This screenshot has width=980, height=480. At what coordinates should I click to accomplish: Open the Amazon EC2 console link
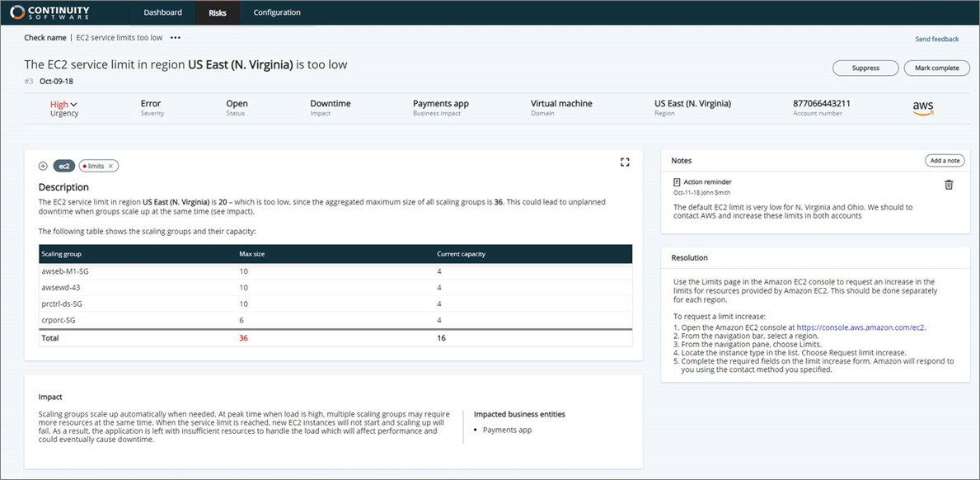pos(860,327)
